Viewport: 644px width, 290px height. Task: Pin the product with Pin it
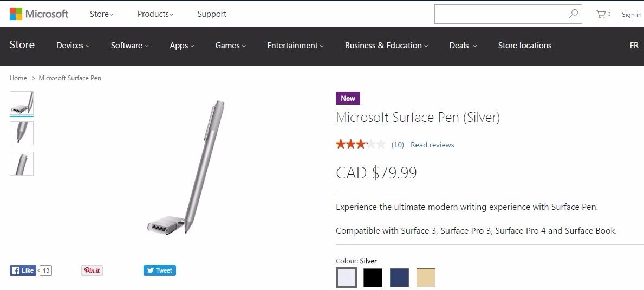(92, 270)
